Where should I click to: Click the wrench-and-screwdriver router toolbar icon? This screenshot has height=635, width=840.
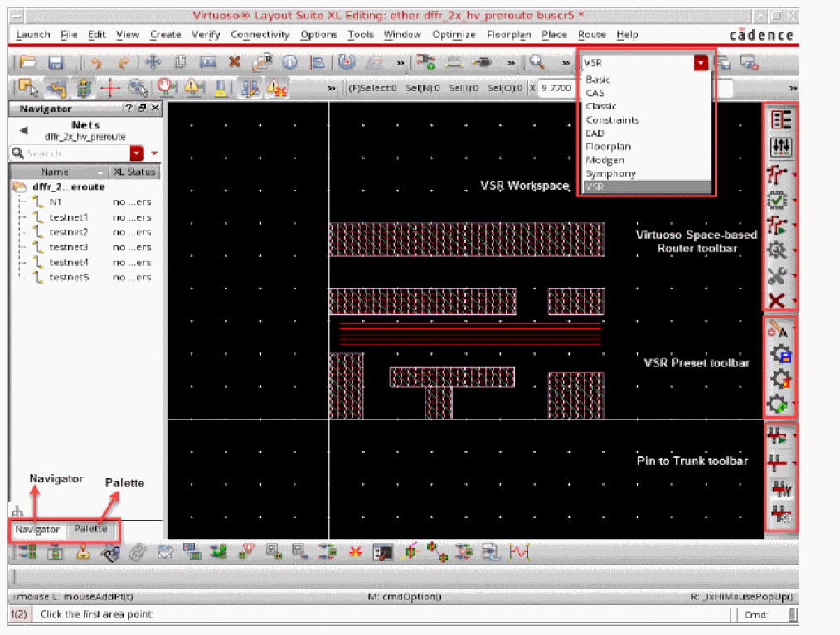(776, 275)
